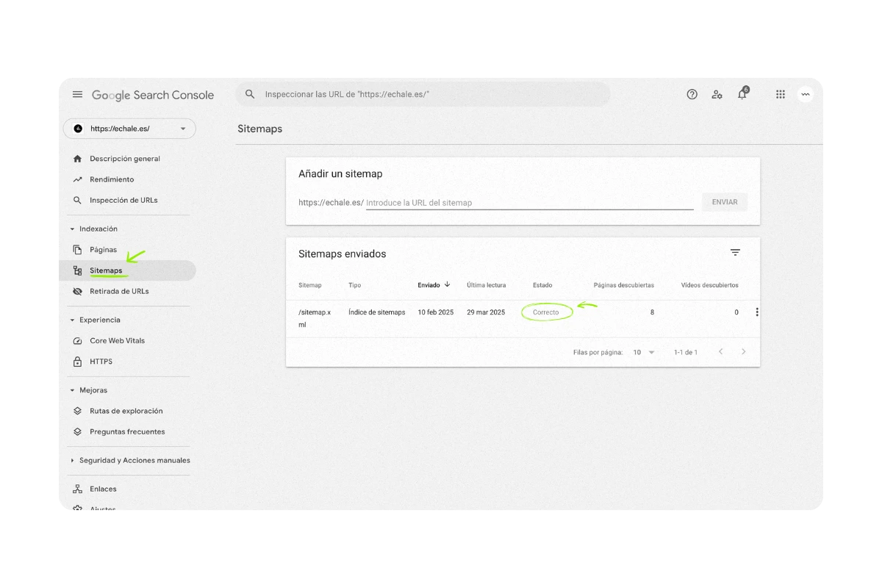Click the Índice de sitemaps cell
This screenshot has height=588, width=882.
(377, 312)
